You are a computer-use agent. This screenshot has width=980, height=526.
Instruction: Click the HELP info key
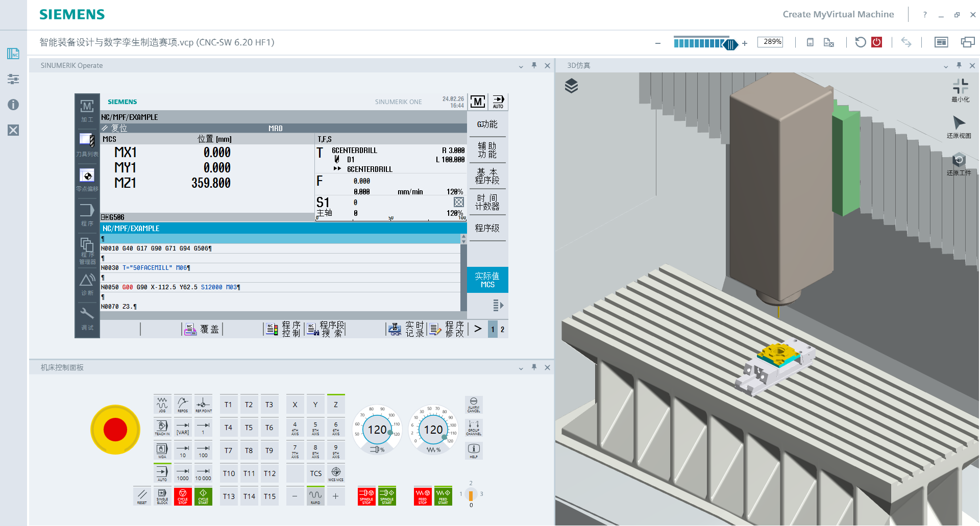click(x=474, y=450)
